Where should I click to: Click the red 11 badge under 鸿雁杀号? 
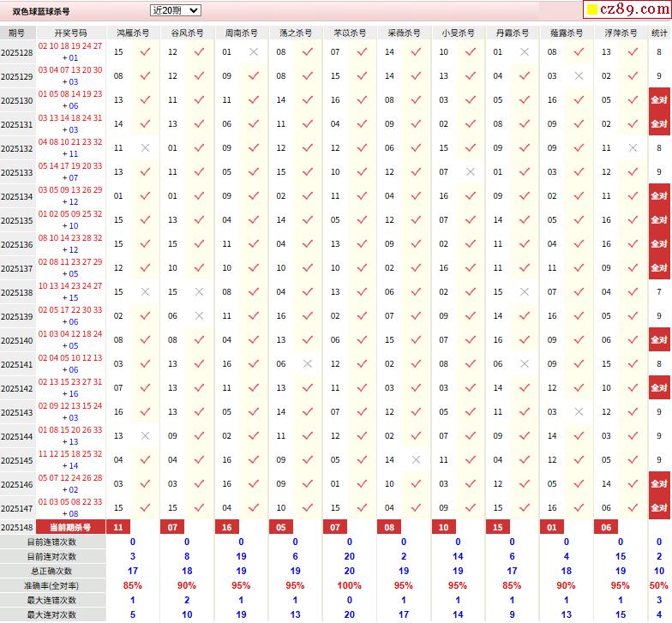[118, 527]
